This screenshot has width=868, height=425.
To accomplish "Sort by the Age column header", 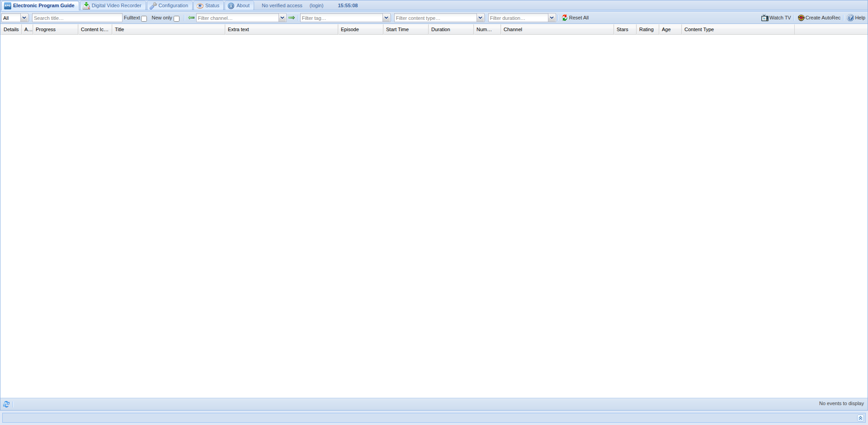I will point(670,29).
